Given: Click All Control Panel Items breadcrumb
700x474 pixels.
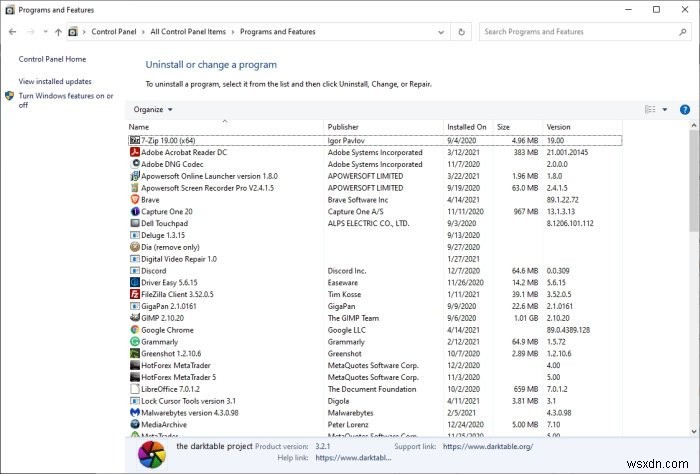Looking at the screenshot, I should pyautogui.click(x=188, y=32).
